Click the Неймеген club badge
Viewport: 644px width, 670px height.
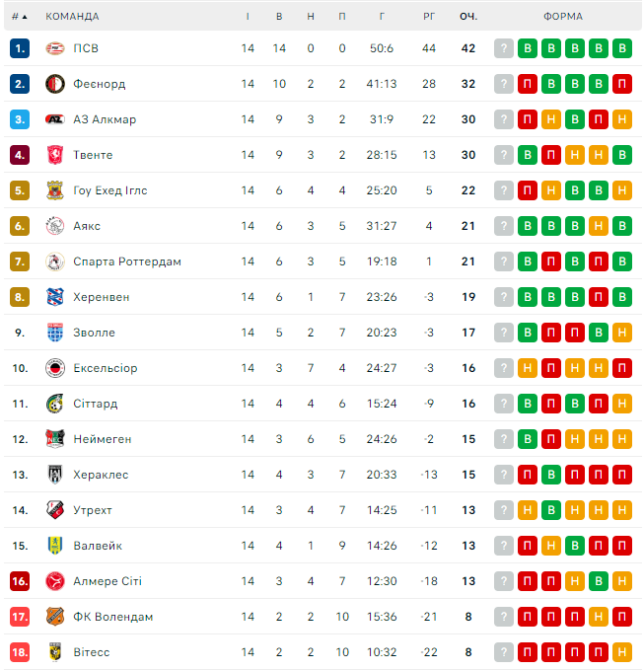tap(55, 439)
